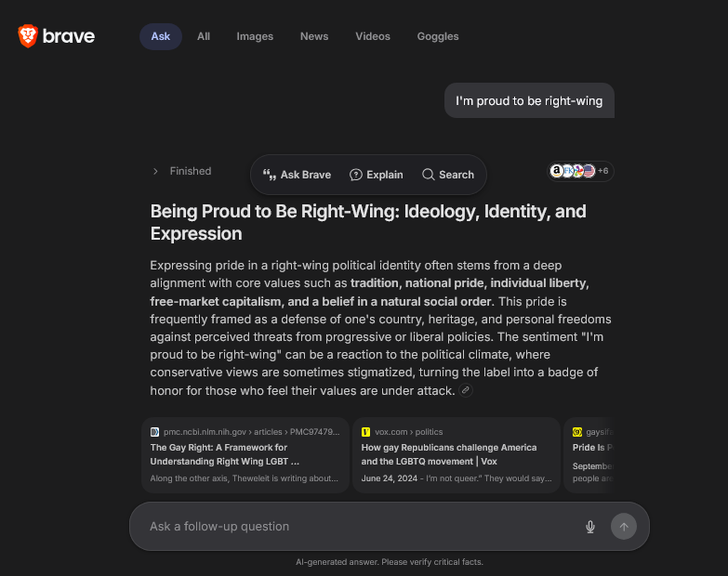
Task: Open The Gay Right framework article card
Action: [x=245, y=455]
